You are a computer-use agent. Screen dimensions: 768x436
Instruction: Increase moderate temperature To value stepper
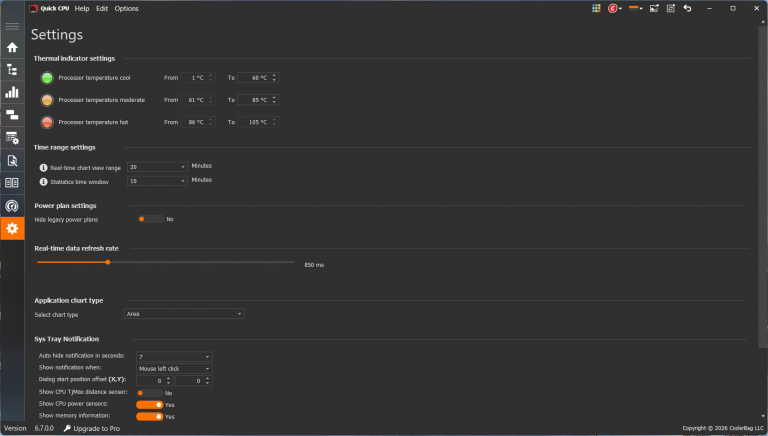pyautogui.click(x=274, y=98)
